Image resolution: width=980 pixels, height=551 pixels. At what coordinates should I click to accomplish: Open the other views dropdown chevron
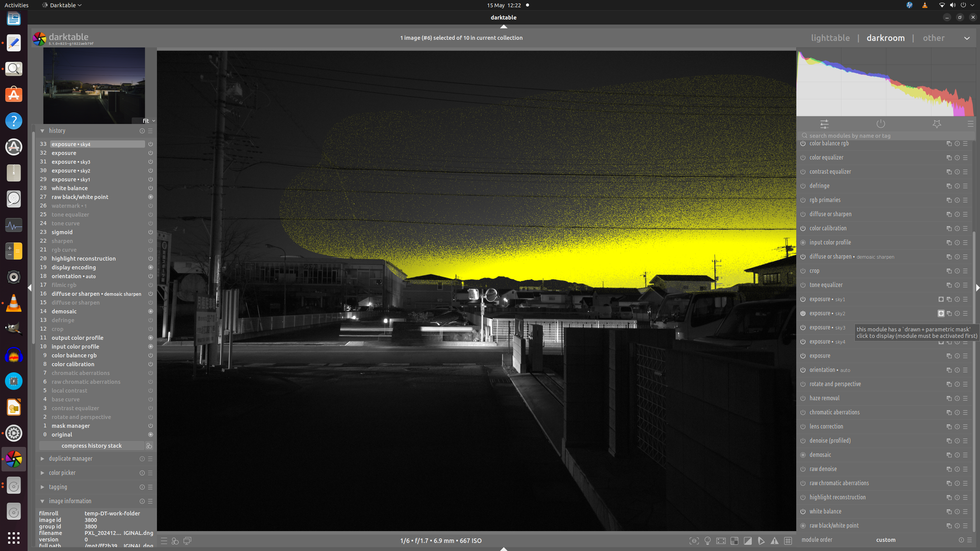[x=967, y=38]
